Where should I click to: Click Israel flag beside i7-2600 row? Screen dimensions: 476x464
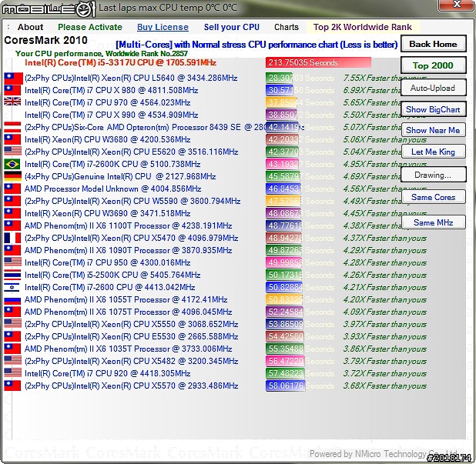pyautogui.click(x=13, y=287)
